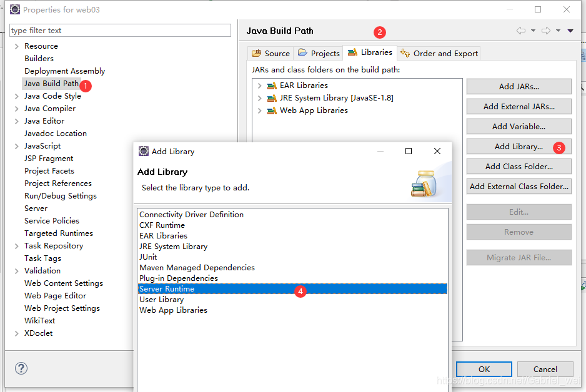
Task: Close the Properties for web03 window
Action: [x=567, y=9]
